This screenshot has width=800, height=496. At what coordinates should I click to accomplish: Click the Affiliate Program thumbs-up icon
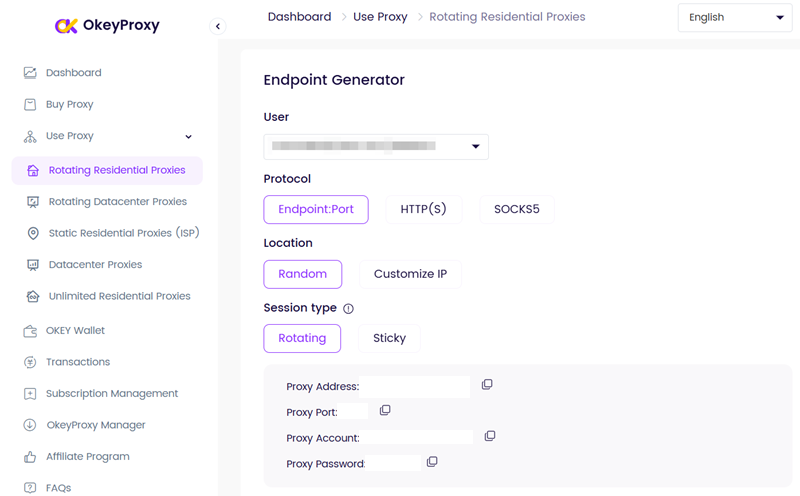(x=30, y=457)
